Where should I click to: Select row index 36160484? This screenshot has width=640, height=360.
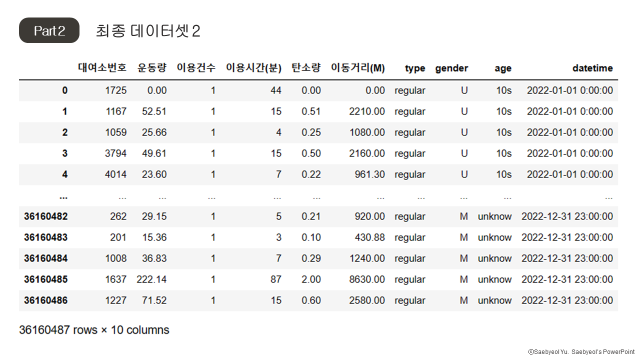point(46,258)
